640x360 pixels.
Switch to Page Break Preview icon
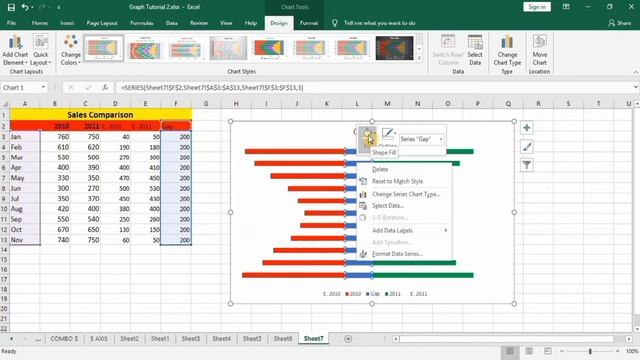[548, 351]
